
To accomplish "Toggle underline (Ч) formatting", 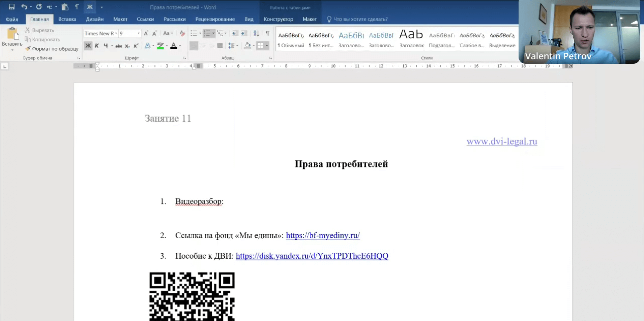I will pos(106,45).
